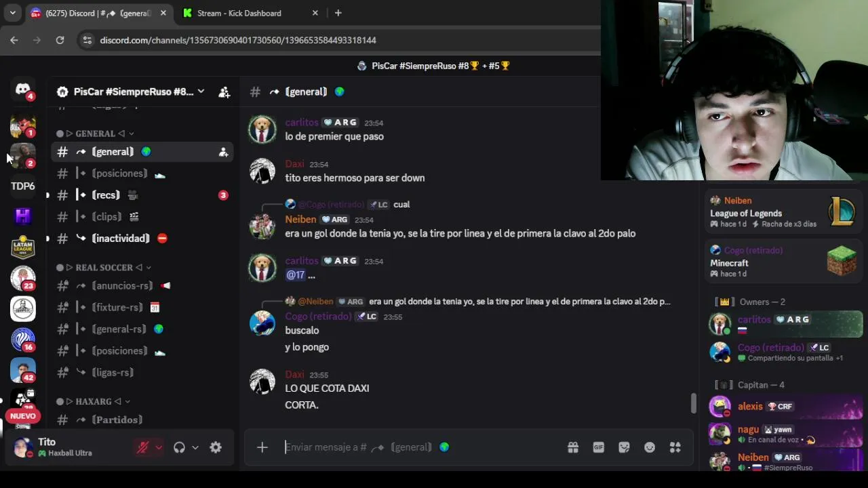Click the plus attachment button
868x488 pixels.
(262, 447)
